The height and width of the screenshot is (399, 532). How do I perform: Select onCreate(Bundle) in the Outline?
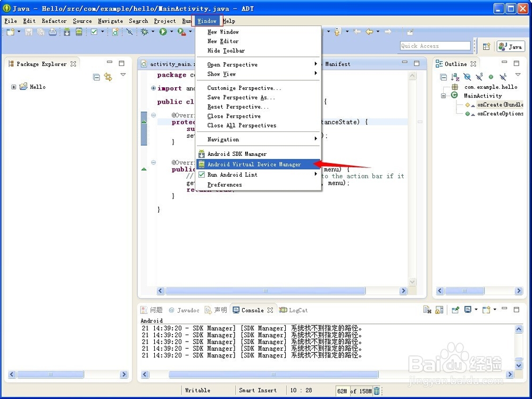coord(500,104)
